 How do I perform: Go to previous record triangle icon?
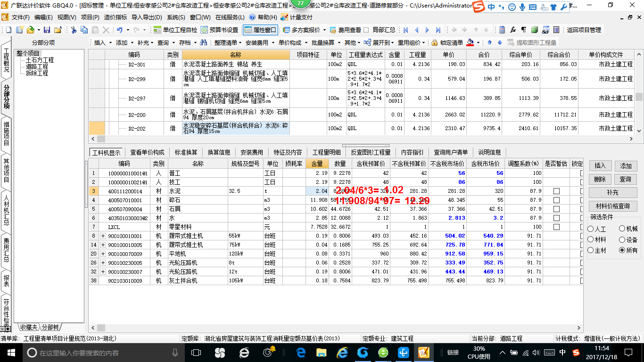point(417,30)
